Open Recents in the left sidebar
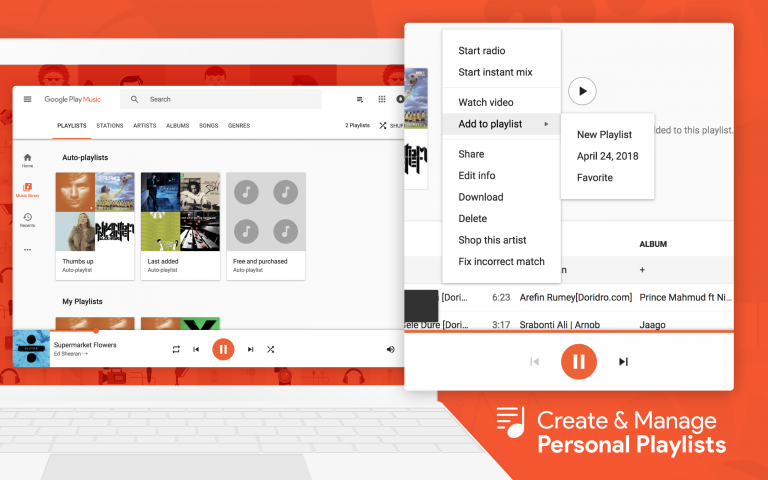Viewport: 768px width, 480px height. (x=27, y=219)
